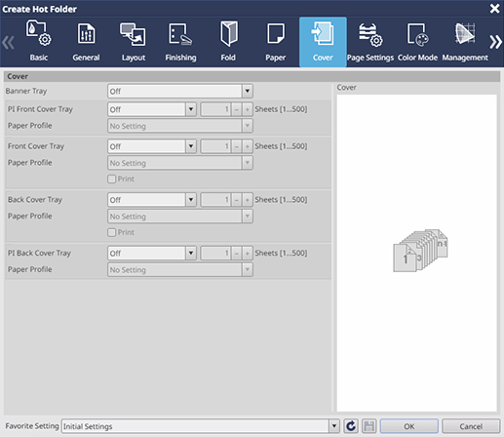Expand the Favorite Setting dropdown
Screen dimensions: 504x437
(x=200, y=426)
